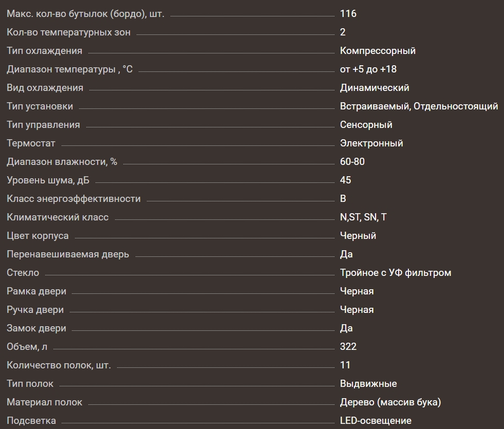The width and height of the screenshot is (504, 429).
Task: Click the "Динамический" cooling value
Action: point(375,88)
